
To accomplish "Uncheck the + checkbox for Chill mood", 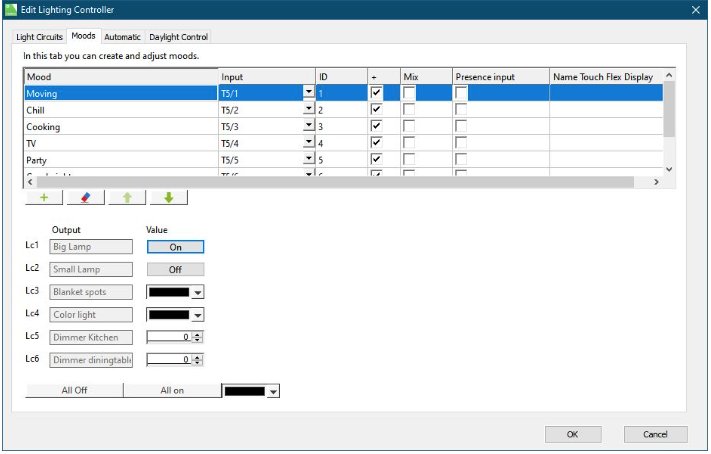I will pos(376,110).
